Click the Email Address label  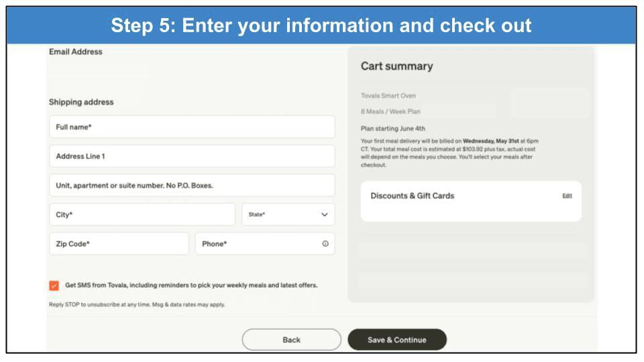76,52
